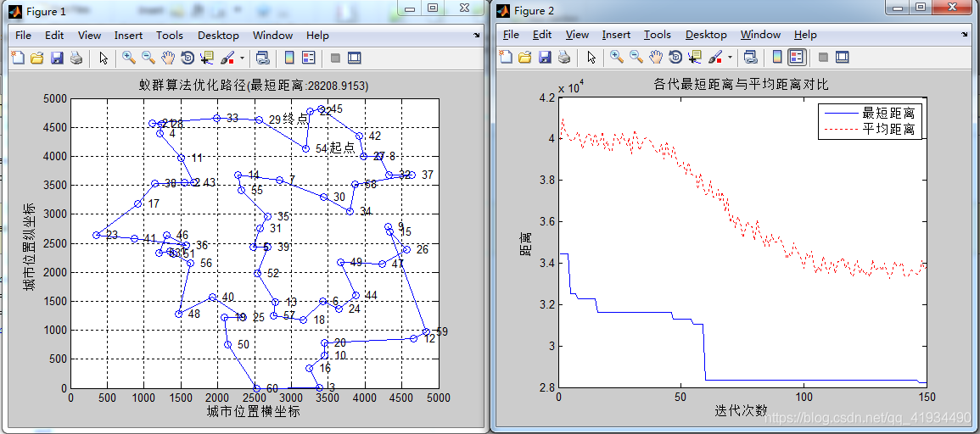Activate Zoom In tool in Figure 1
This screenshot has height=434, width=980.
click(x=129, y=58)
